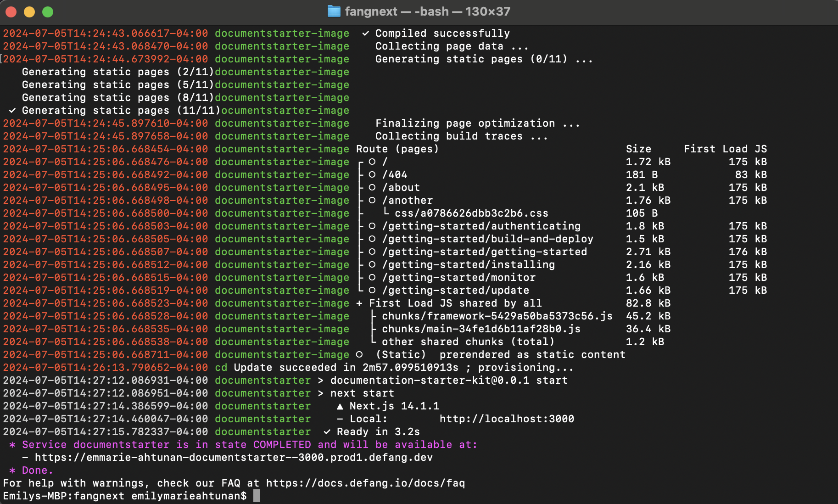Click the checkmark next to Ready in 3.2s

[327, 431]
